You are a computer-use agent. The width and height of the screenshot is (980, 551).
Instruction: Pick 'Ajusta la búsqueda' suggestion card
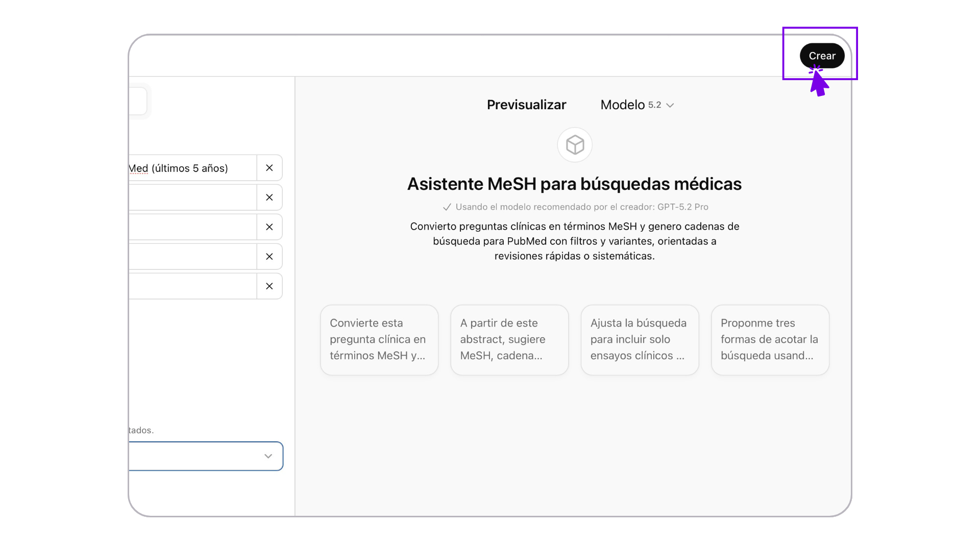[x=639, y=340]
